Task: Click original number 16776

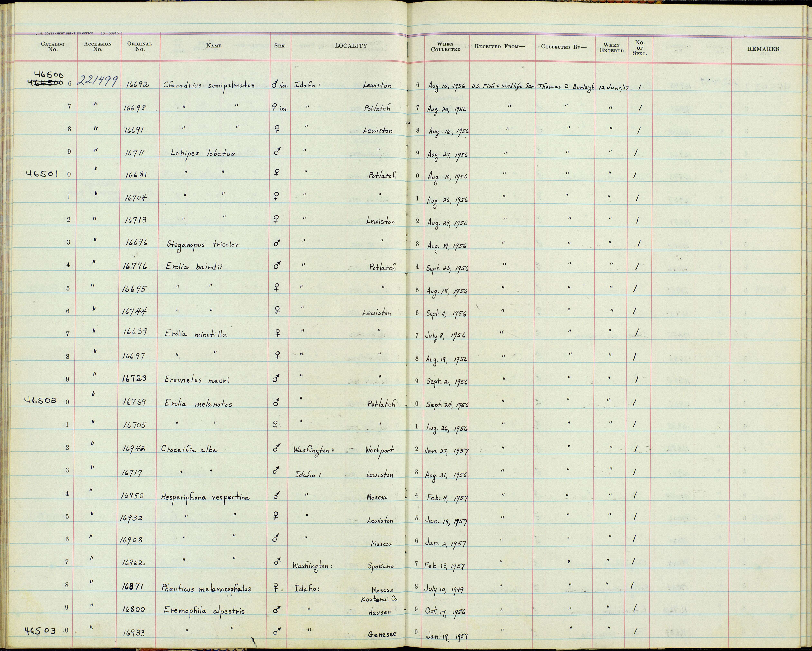Action: click(x=135, y=266)
